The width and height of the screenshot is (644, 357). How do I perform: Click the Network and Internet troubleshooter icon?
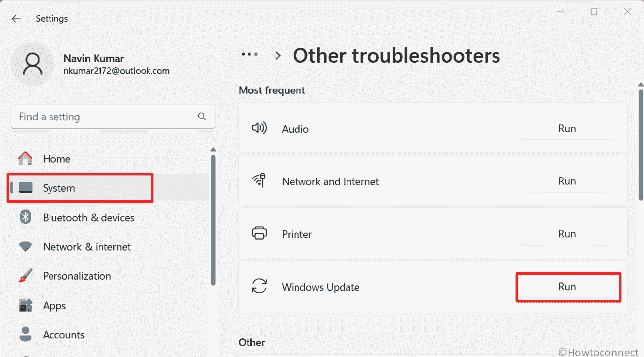pos(259,181)
